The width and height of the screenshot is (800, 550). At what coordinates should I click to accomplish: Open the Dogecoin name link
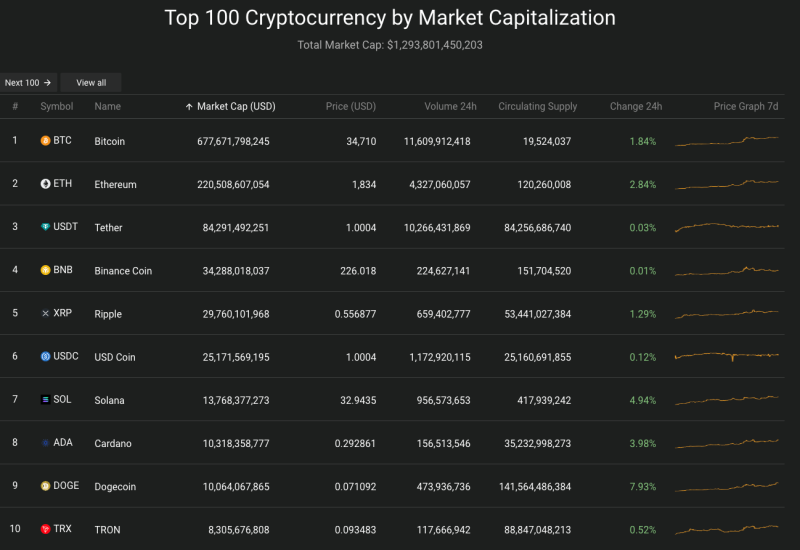(x=115, y=487)
